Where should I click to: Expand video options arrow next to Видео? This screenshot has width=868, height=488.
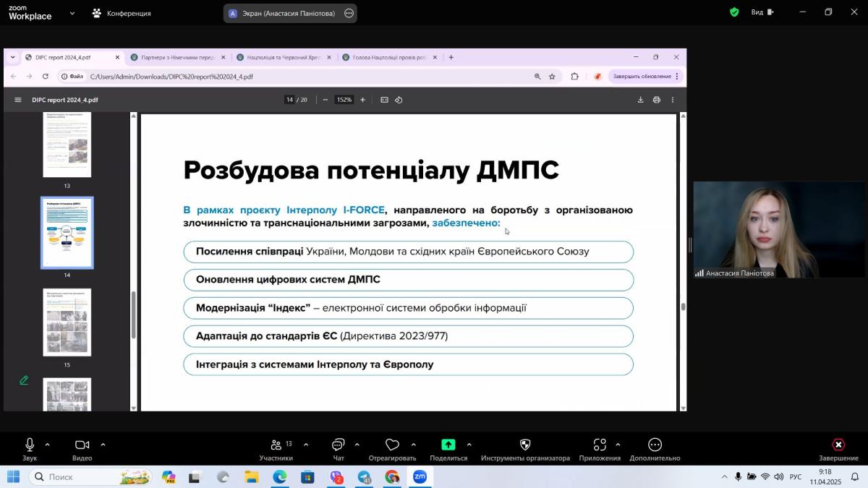coord(103,445)
